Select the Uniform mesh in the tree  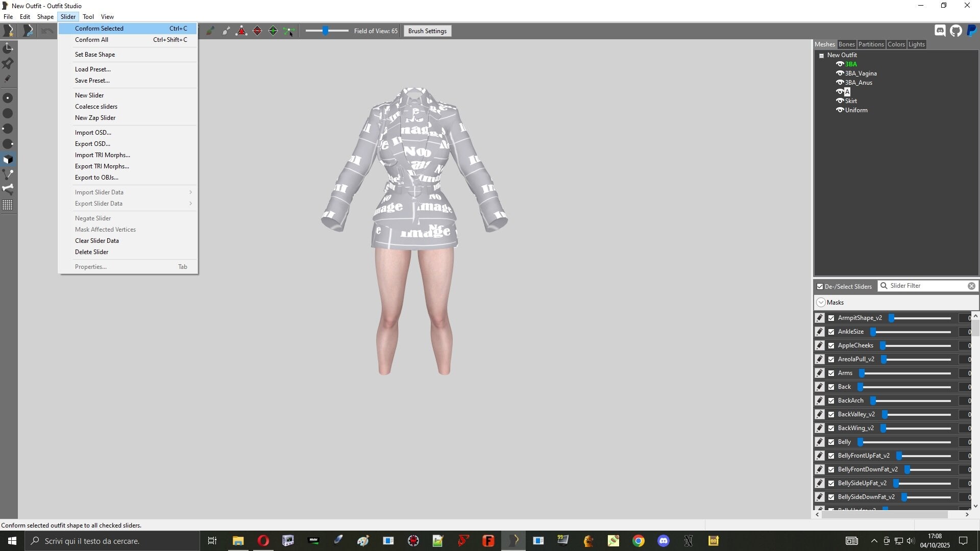click(856, 110)
